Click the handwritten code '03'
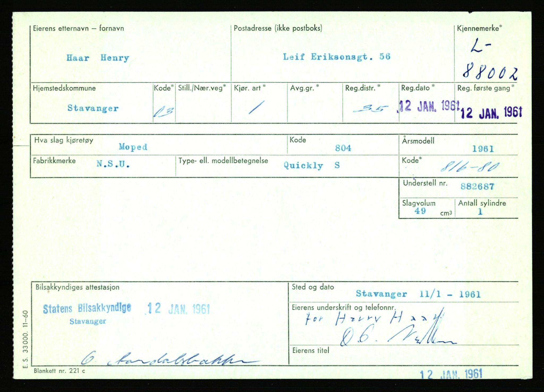The image size is (544, 392). (164, 112)
